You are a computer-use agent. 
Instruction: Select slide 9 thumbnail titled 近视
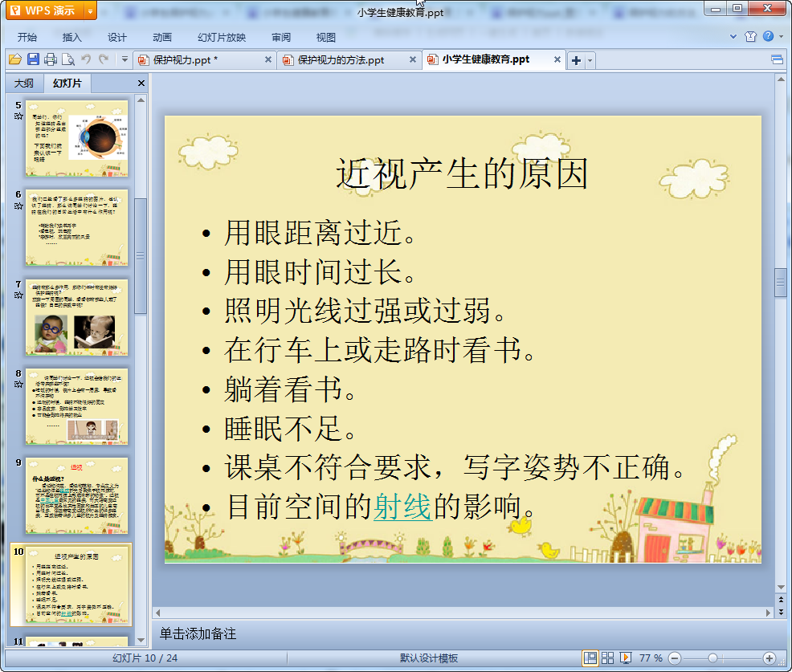pos(77,496)
